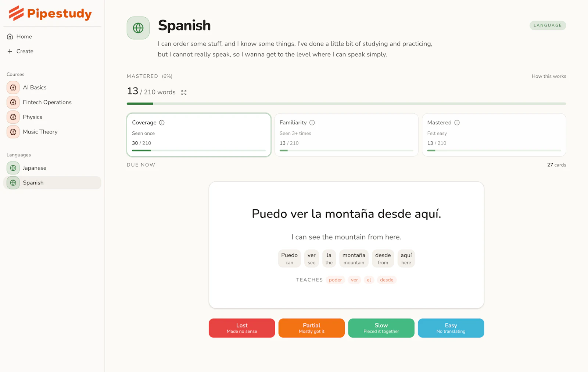Click the TEACHES label
This screenshot has width=588, height=372.
(x=309, y=280)
